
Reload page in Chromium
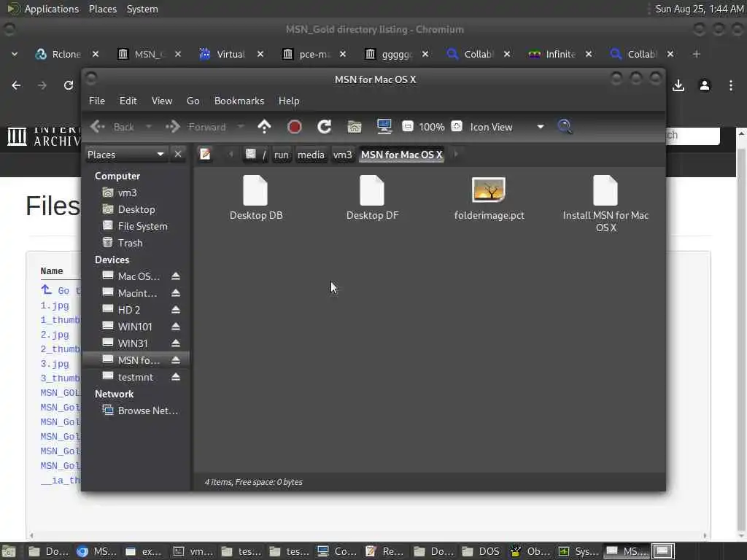point(69,85)
